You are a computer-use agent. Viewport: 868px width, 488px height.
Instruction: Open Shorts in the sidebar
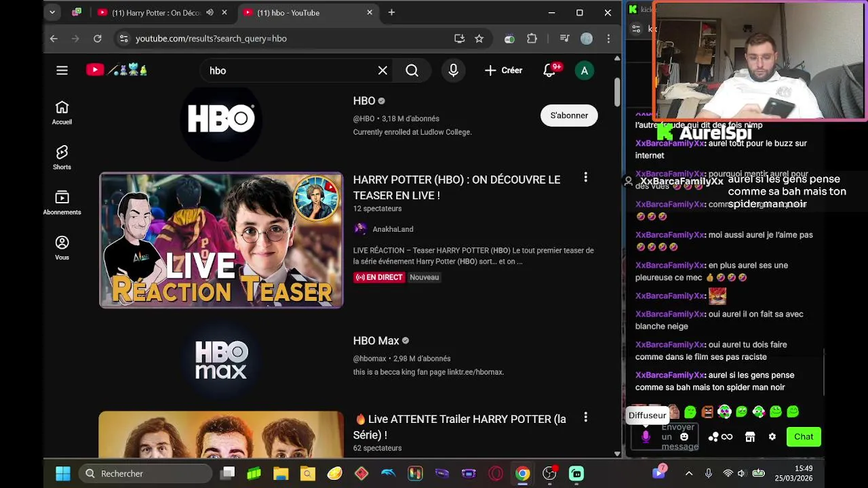click(x=62, y=158)
